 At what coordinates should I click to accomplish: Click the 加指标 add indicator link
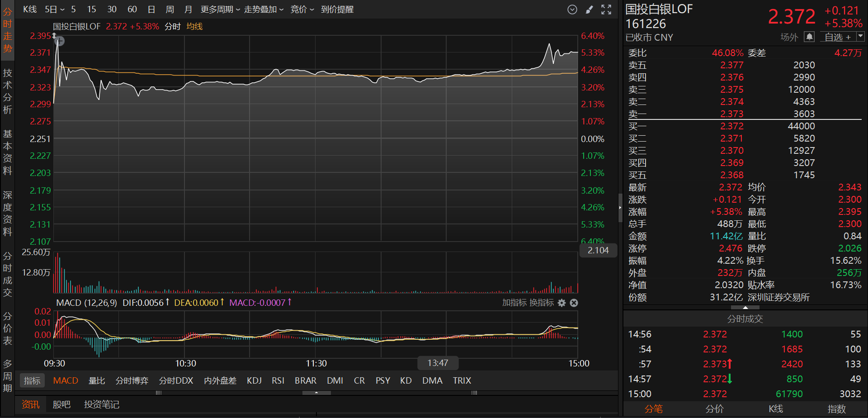coord(514,303)
